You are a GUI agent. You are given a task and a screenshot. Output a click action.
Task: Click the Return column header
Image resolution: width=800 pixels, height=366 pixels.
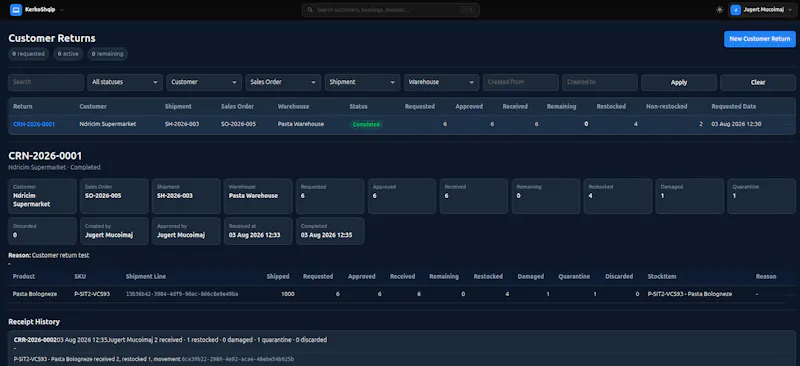click(23, 107)
